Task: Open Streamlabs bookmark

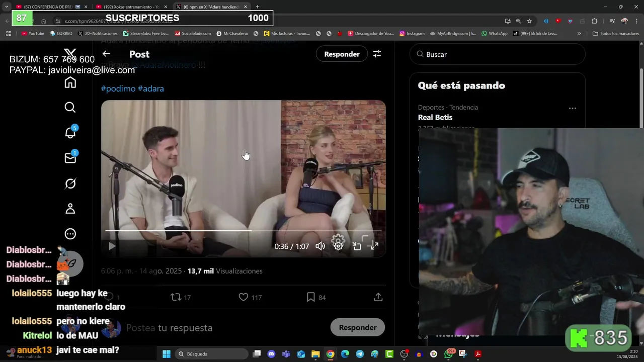Action: click(x=146, y=33)
